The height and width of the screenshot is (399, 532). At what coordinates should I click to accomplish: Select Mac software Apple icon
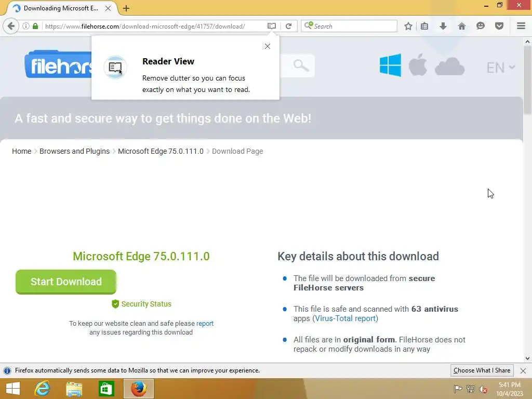point(418,64)
